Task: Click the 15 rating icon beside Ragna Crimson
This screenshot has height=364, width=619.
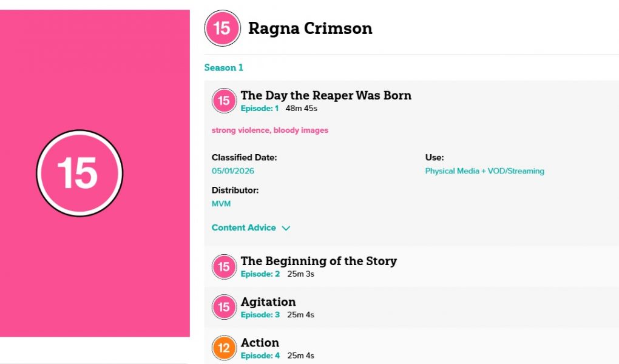Action: coord(222,29)
